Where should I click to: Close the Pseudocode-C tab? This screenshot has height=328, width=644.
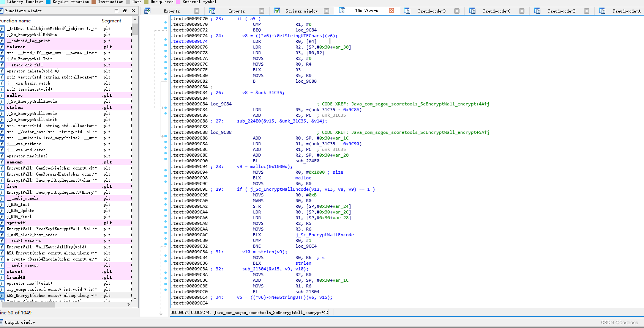point(522,11)
